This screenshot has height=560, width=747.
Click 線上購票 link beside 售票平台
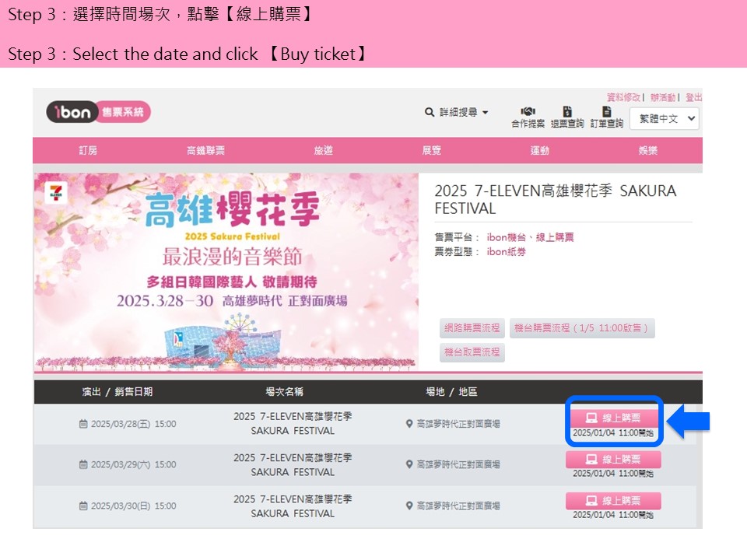tap(555, 237)
